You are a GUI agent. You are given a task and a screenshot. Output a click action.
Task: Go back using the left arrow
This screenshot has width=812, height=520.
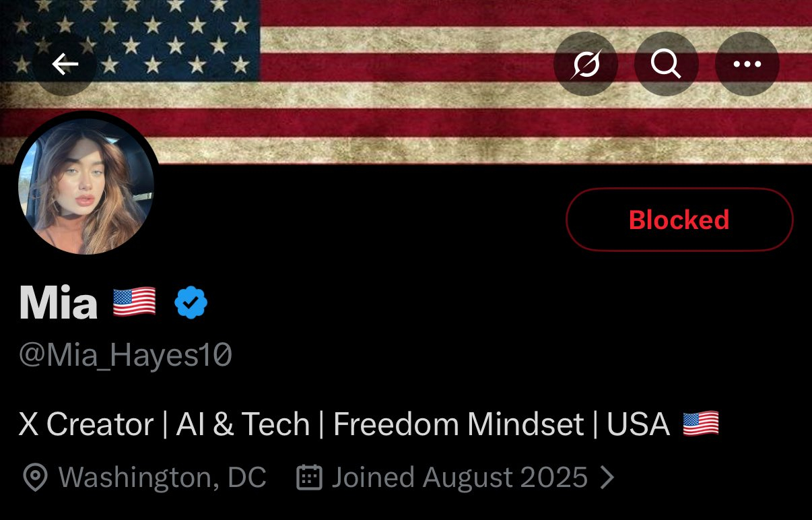(65, 65)
